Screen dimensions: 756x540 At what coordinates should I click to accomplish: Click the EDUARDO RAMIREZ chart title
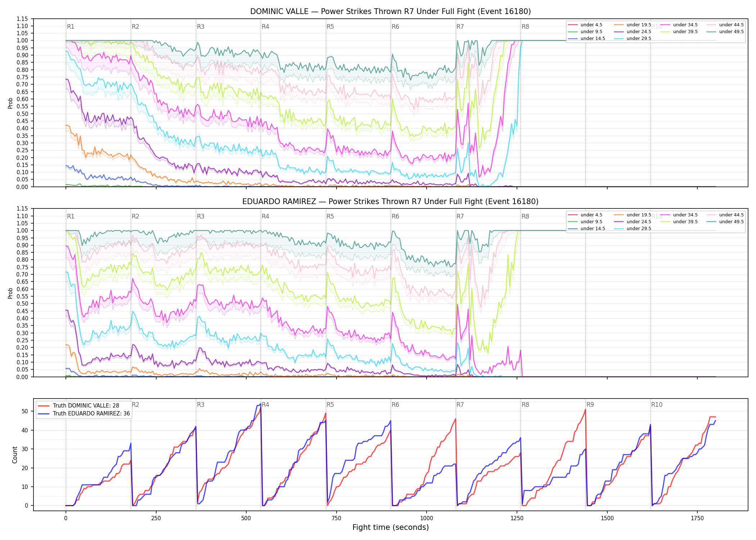click(x=390, y=202)
